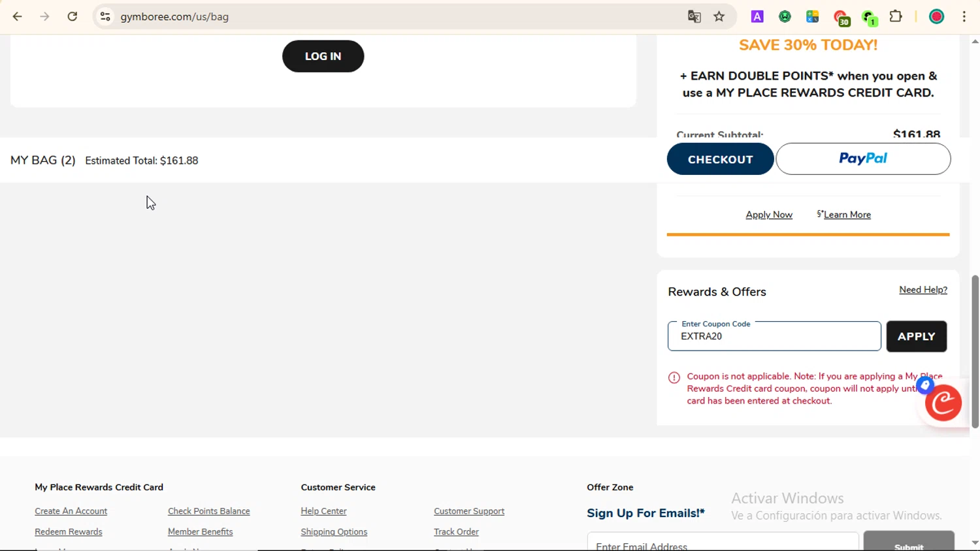
Task: Open the Help Center link
Action: click(323, 511)
